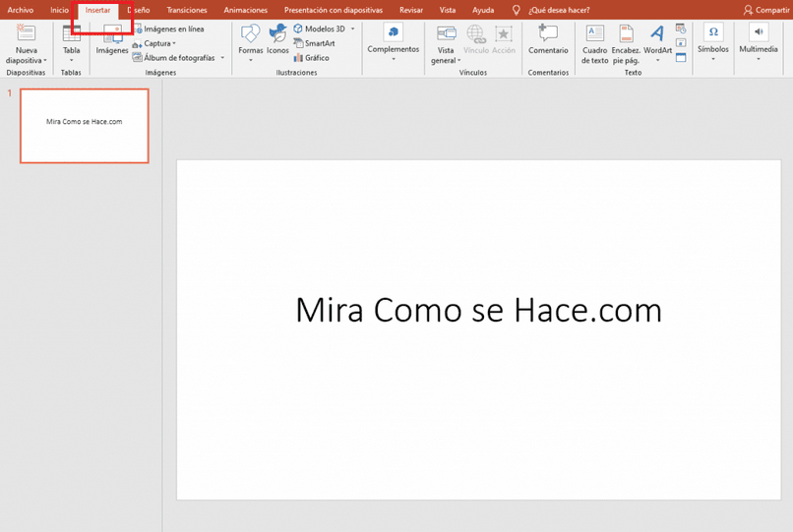Insert a SmartArt graphic
The height and width of the screenshot is (532, 793).
(314, 43)
